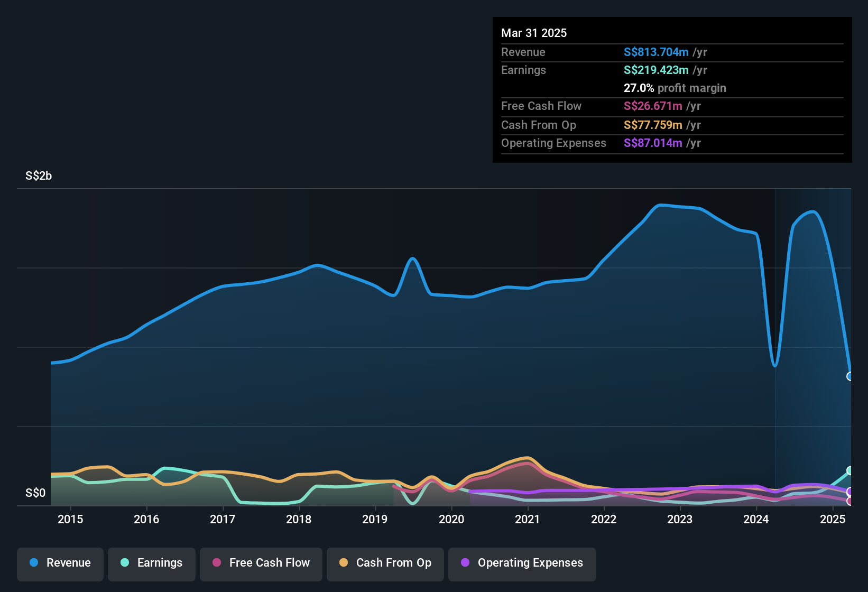Click the Revenue label in tooltip
This screenshot has width=868, height=592.
click(x=523, y=52)
